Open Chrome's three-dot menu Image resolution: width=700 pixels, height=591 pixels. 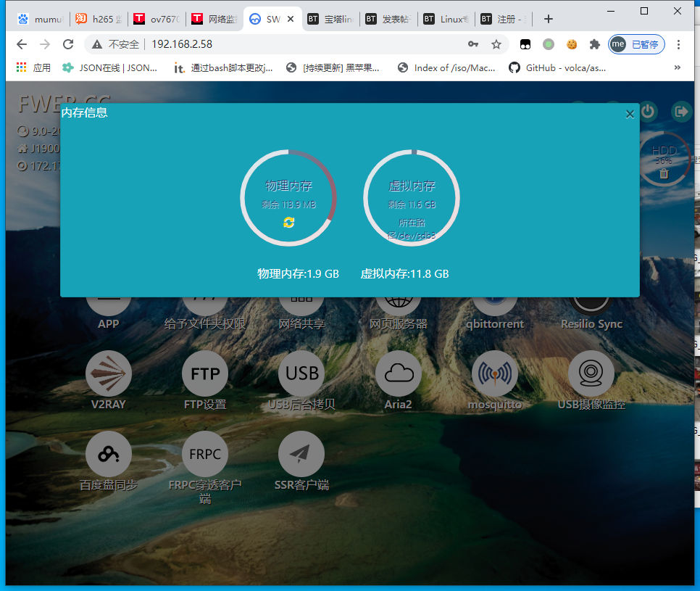point(679,44)
